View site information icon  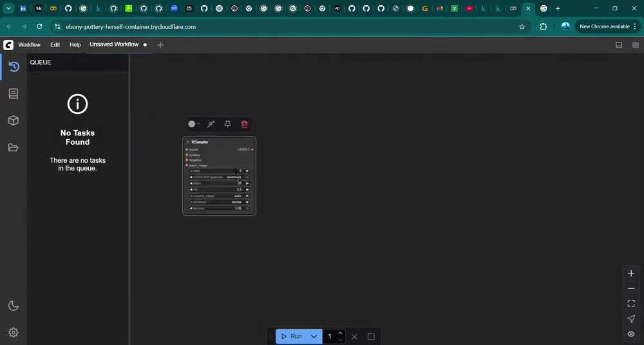point(57,26)
